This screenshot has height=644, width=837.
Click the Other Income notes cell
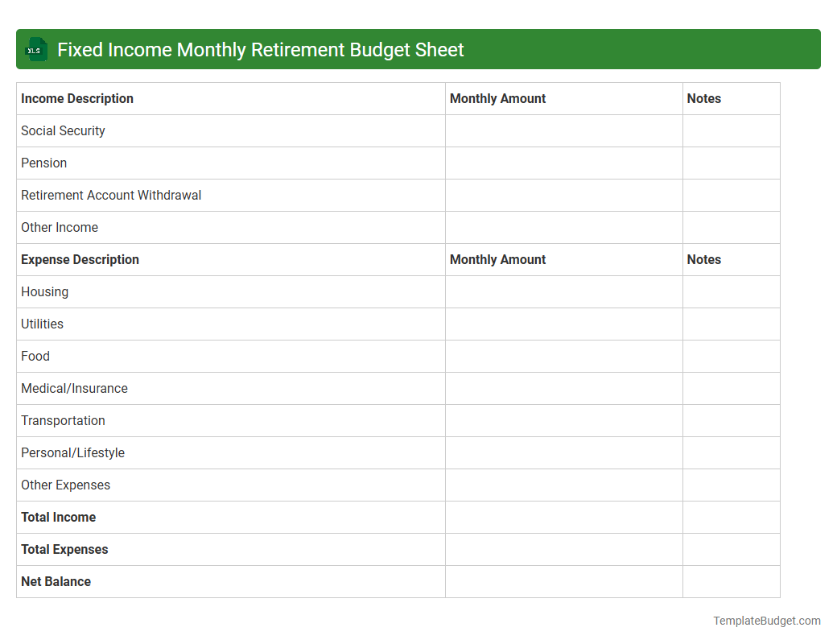tap(731, 227)
